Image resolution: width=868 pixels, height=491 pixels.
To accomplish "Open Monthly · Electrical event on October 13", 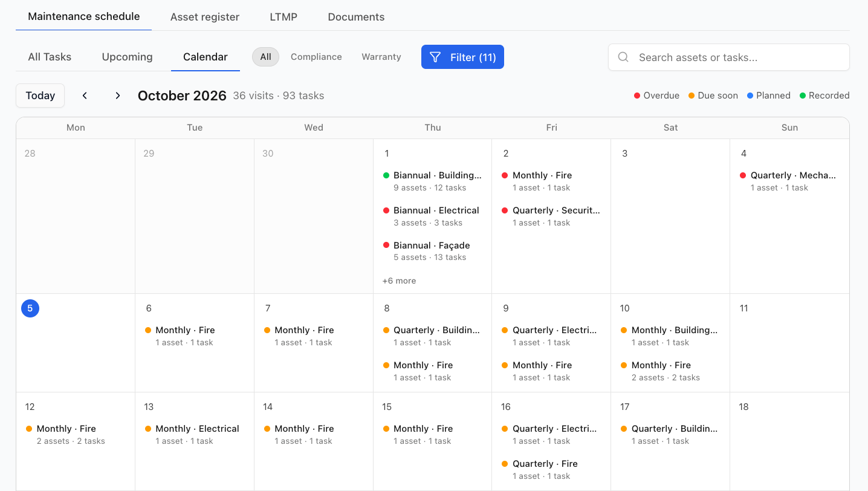I will point(195,435).
